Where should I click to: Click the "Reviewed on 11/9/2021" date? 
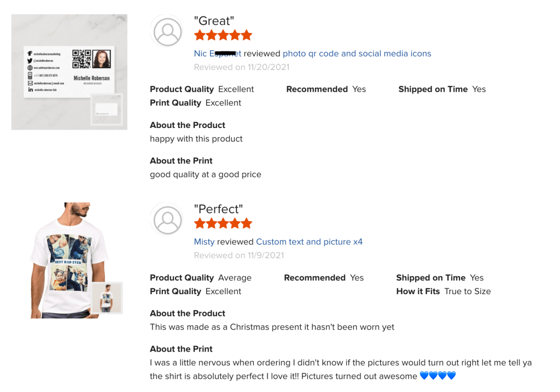239,255
